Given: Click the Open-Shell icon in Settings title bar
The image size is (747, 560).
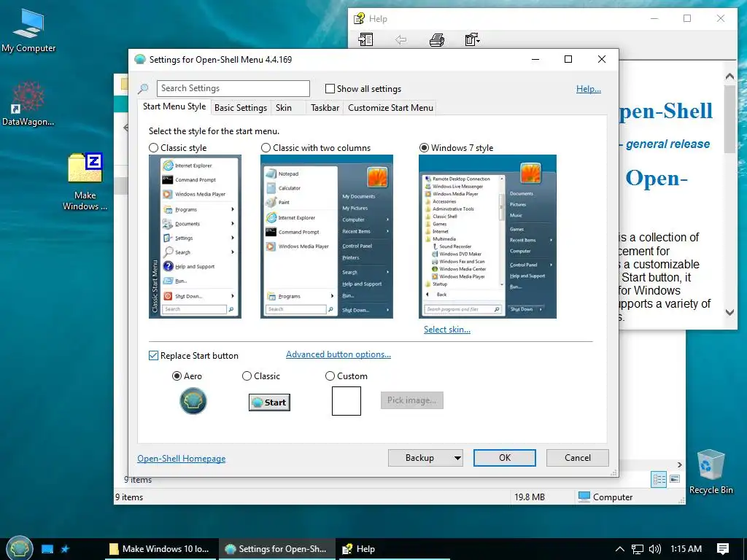Looking at the screenshot, I should point(140,60).
